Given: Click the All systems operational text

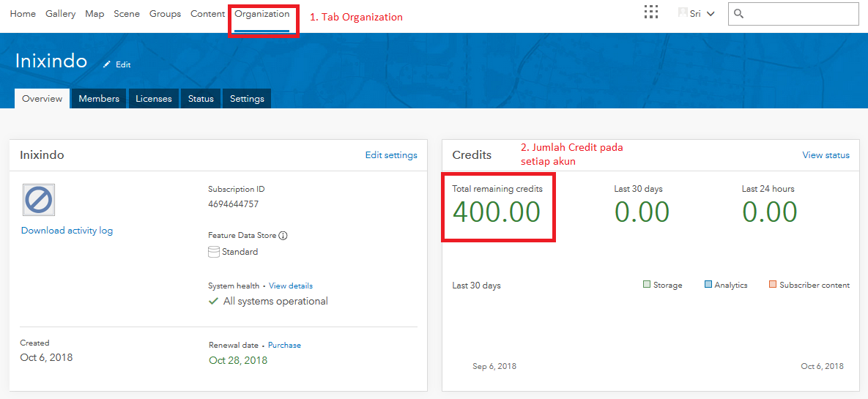Looking at the screenshot, I should (x=275, y=302).
